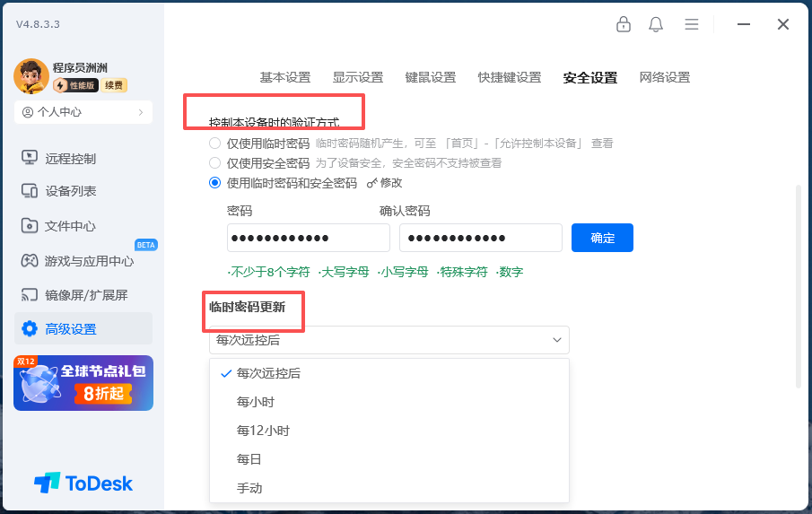Click the 确定 confirm button

tap(602, 238)
